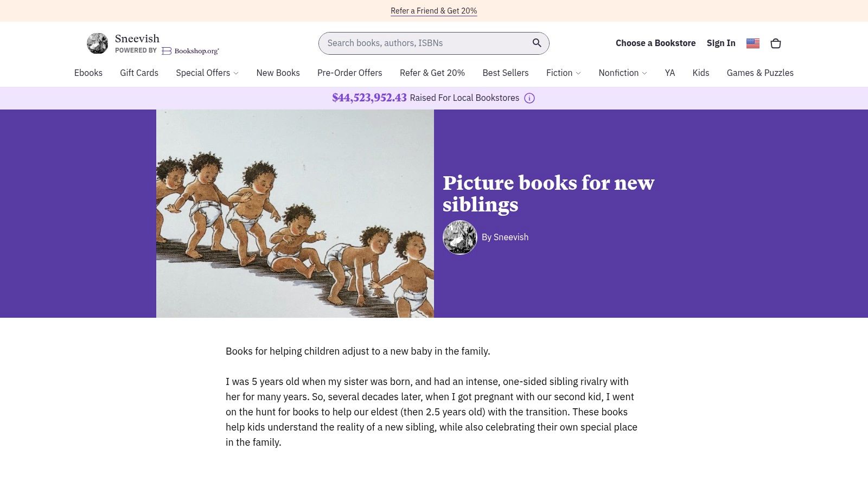This screenshot has width=868, height=488.
Task: Click the Sneevish store logo
Action: (x=98, y=43)
